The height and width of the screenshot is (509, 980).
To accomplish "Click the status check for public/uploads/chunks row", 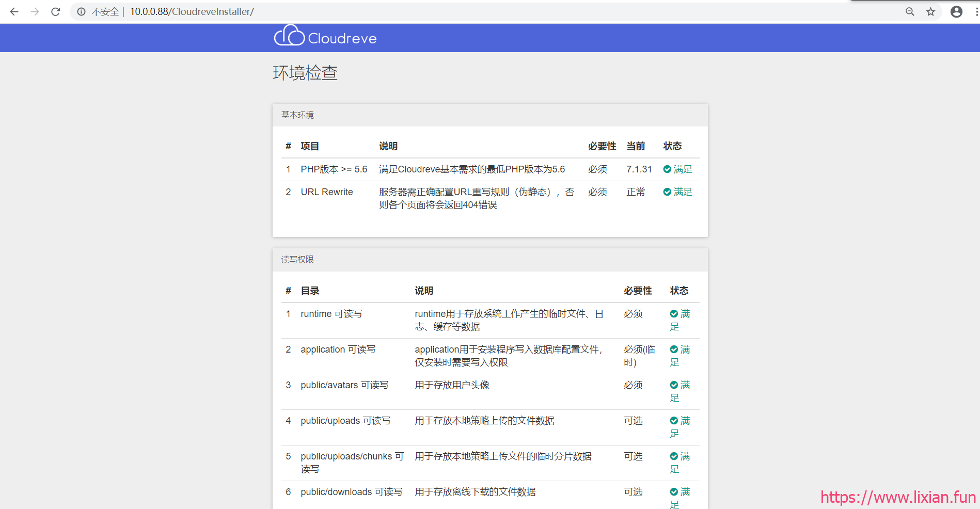I will [x=674, y=456].
